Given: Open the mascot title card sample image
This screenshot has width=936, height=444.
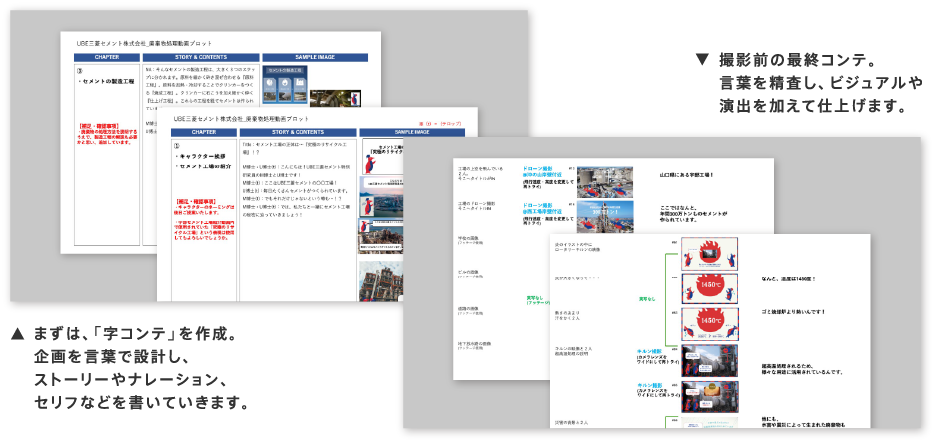Looking at the screenshot, I should pyautogui.click(x=381, y=156).
